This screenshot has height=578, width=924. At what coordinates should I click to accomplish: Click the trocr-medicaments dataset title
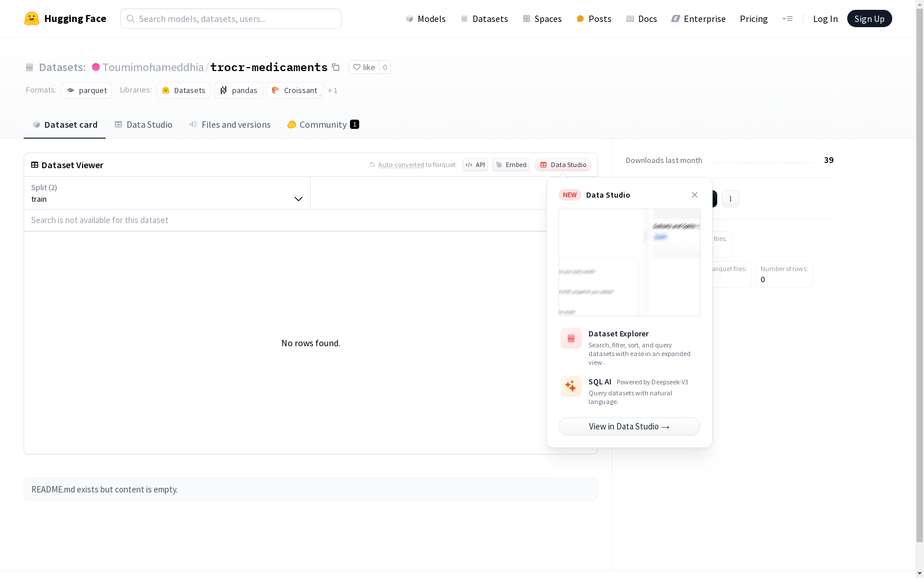(x=269, y=67)
